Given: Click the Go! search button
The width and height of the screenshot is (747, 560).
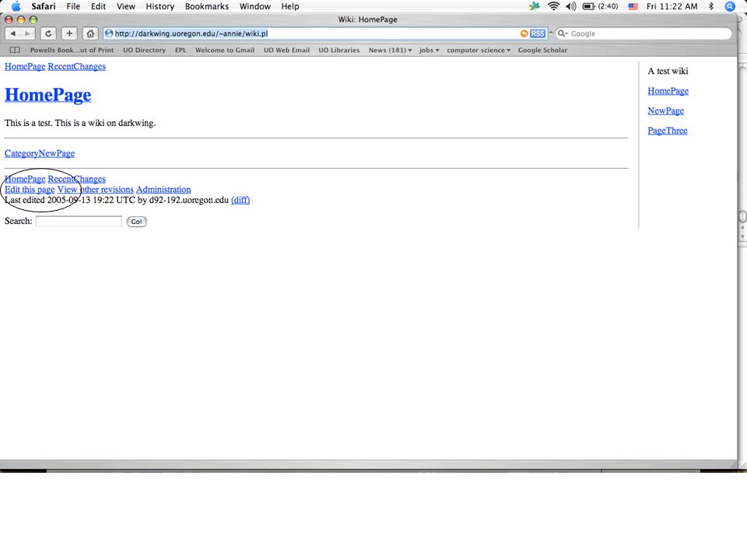Looking at the screenshot, I should click(x=137, y=222).
